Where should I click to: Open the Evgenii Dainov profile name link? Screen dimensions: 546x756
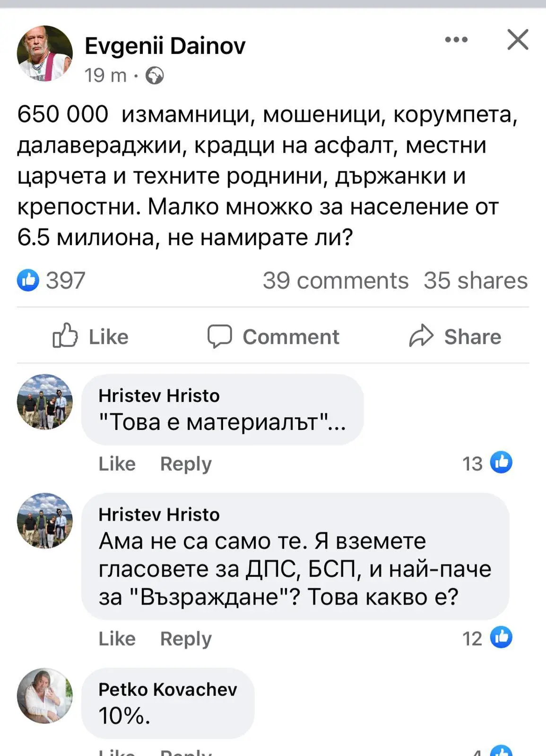point(165,46)
